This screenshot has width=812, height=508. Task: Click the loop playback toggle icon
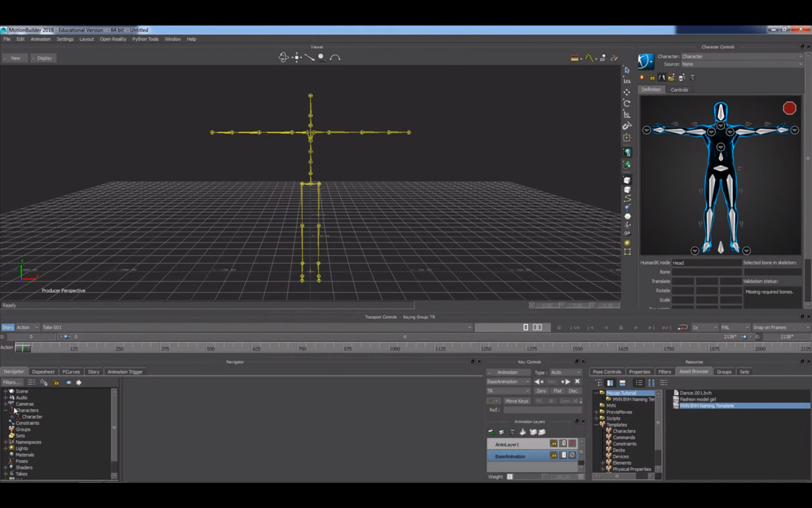point(682,328)
